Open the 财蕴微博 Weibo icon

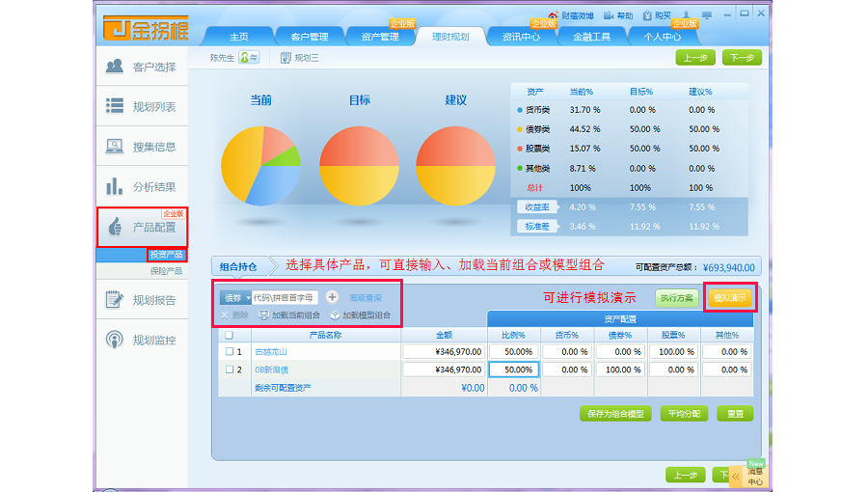553,16
